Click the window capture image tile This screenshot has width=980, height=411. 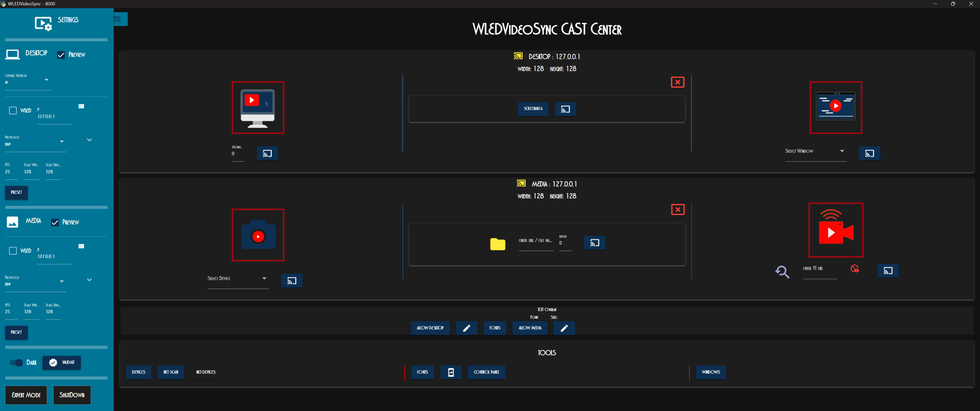click(x=836, y=107)
